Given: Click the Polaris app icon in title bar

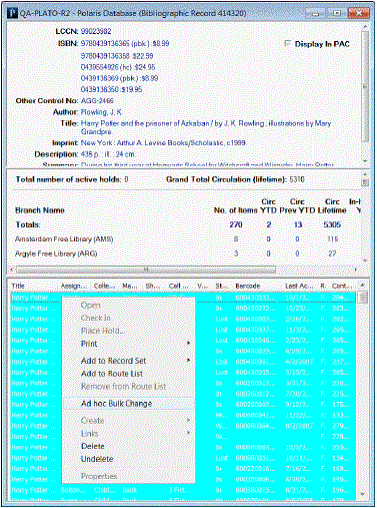Looking at the screenshot, I should [x=12, y=13].
